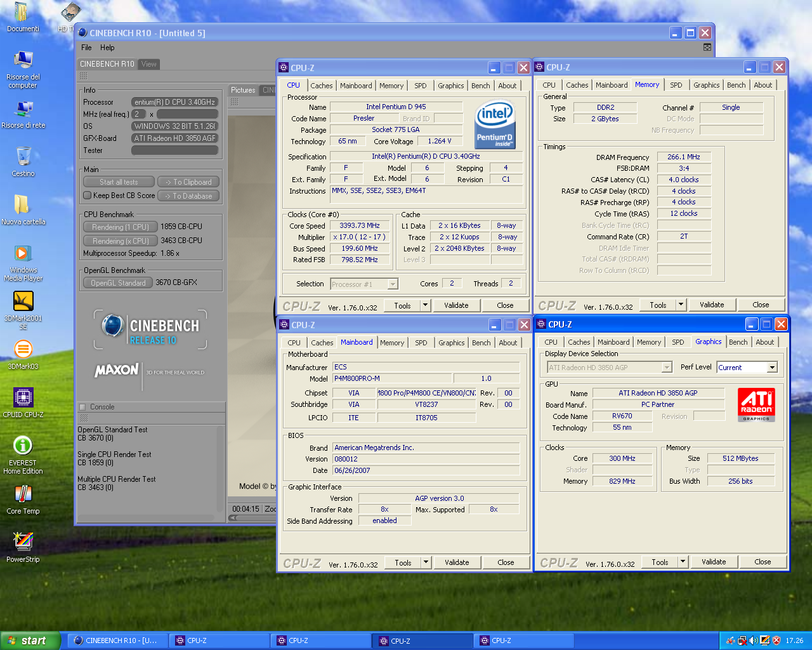Open the ATI Radeon HD 3850 AGP device dropdown
812x650 pixels.
tap(666, 367)
